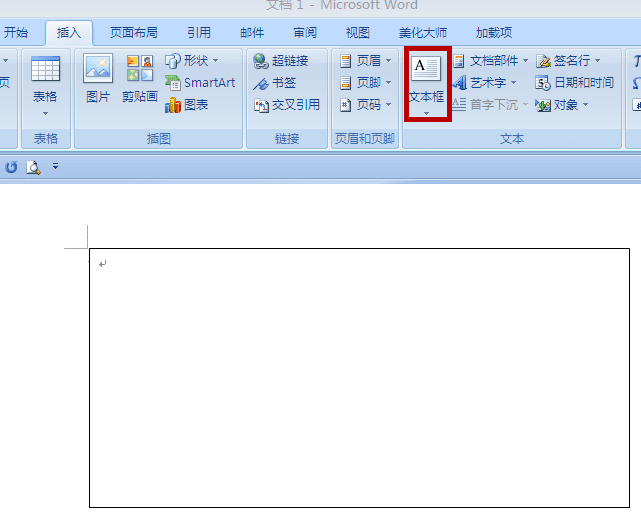Expand the 页眉 dropdown arrow

(x=388, y=60)
